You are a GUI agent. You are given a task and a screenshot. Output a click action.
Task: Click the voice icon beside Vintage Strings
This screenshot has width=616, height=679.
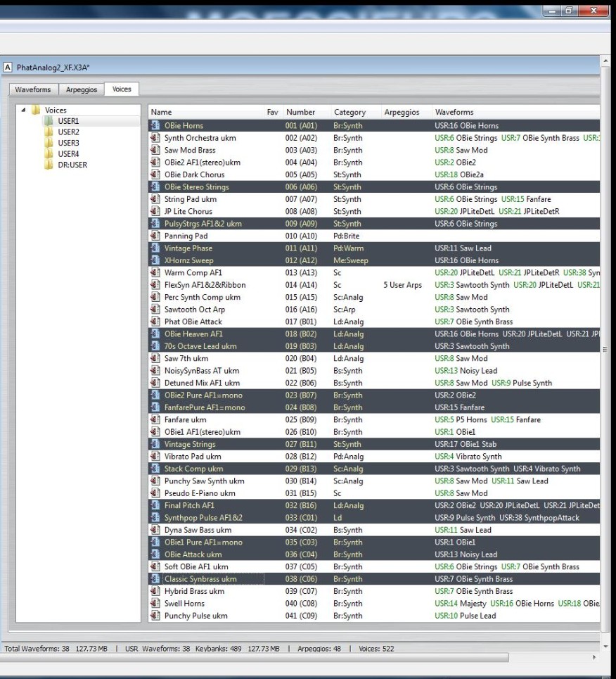click(155, 444)
